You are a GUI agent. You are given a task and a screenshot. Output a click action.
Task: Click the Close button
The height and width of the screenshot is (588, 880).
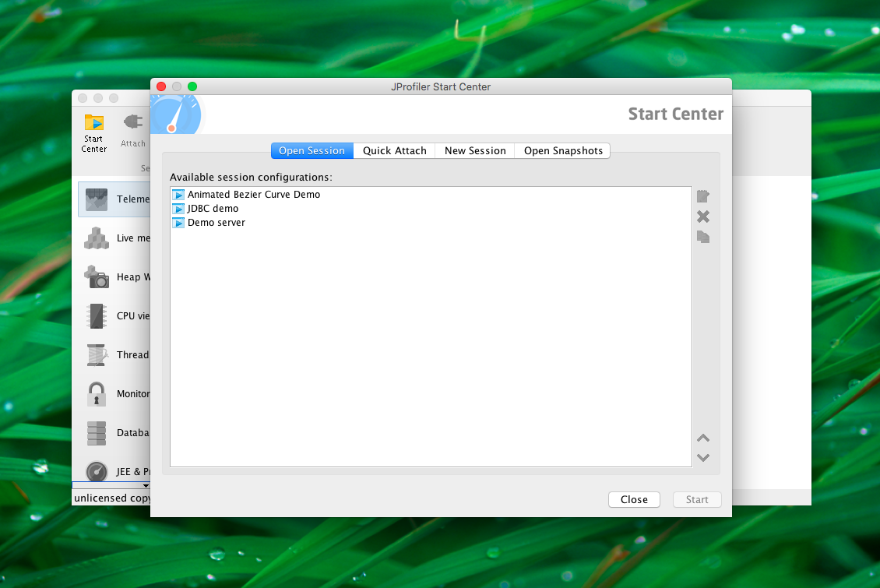point(634,499)
